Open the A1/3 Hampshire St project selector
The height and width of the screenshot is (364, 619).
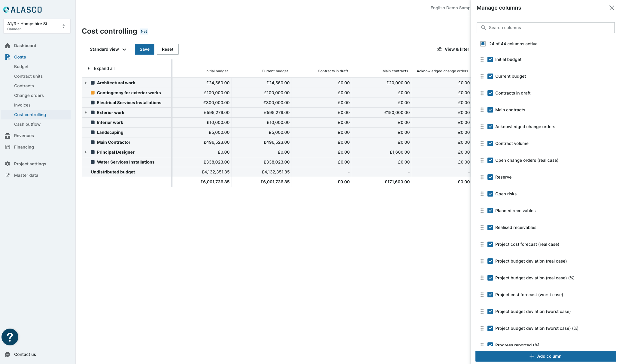click(x=37, y=26)
